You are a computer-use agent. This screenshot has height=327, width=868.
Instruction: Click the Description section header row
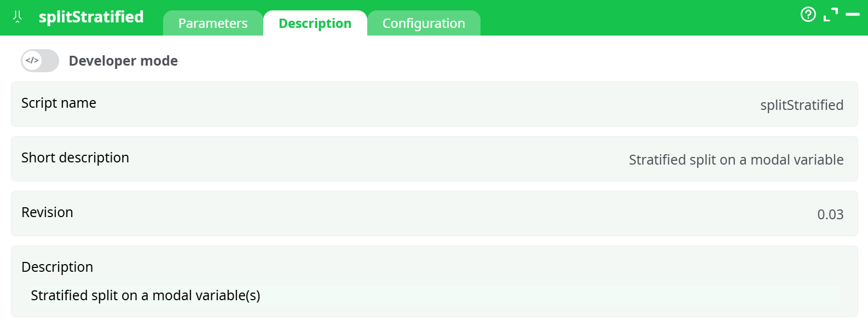pos(57,267)
